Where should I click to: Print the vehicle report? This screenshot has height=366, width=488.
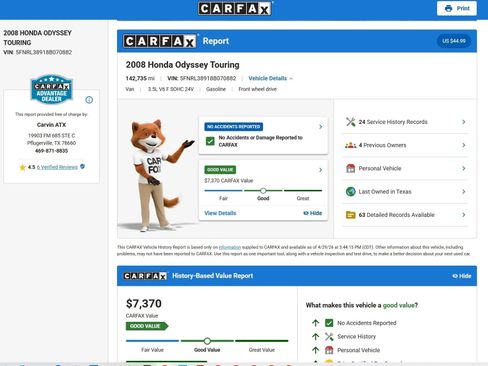[457, 8]
